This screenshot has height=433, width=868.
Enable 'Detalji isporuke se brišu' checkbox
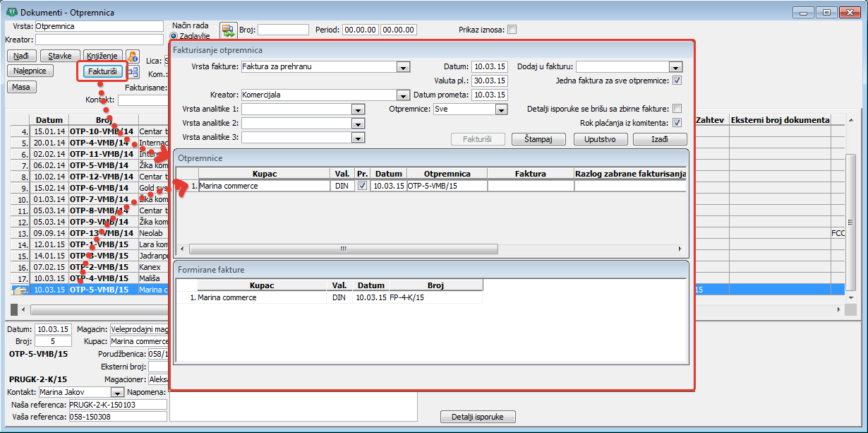[677, 109]
